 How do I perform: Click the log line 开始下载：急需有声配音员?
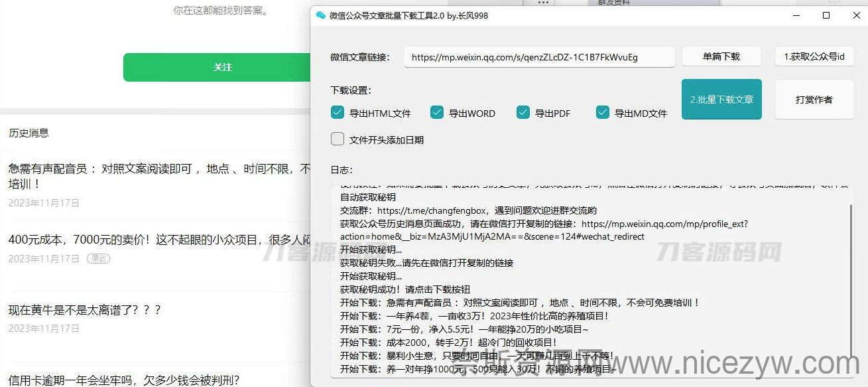[x=520, y=303]
